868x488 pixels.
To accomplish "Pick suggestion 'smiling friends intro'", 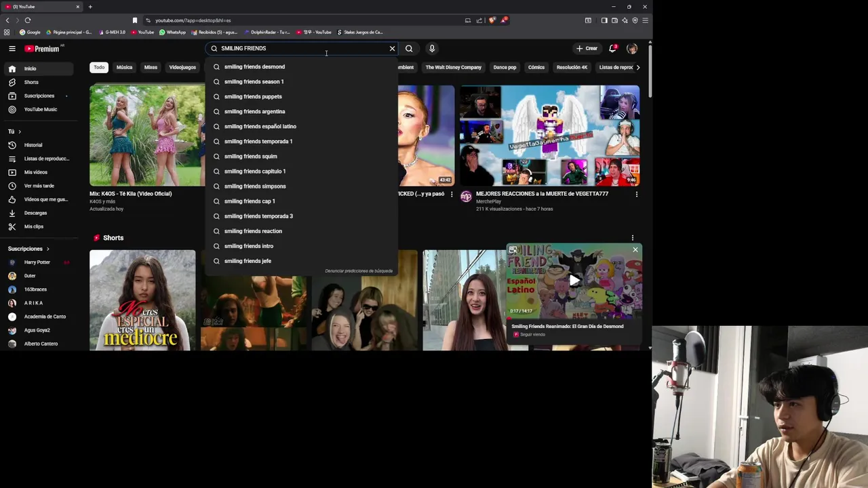I will pyautogui.click(x=301, y=246).
